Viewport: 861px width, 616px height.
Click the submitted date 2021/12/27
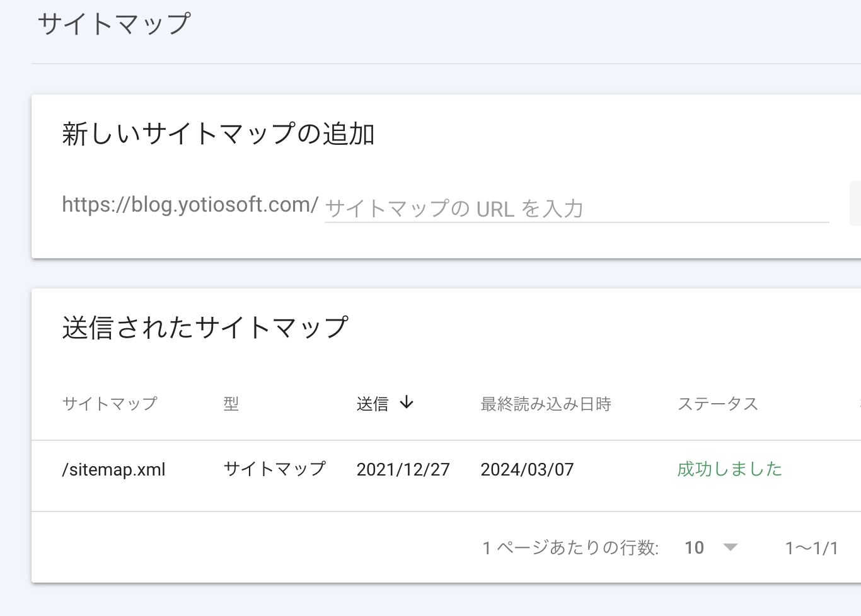403,470
